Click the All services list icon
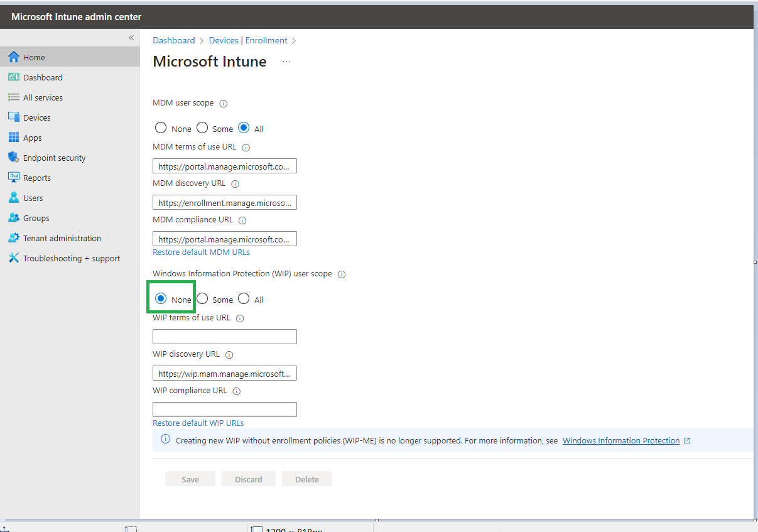 (x=14, y=97)
